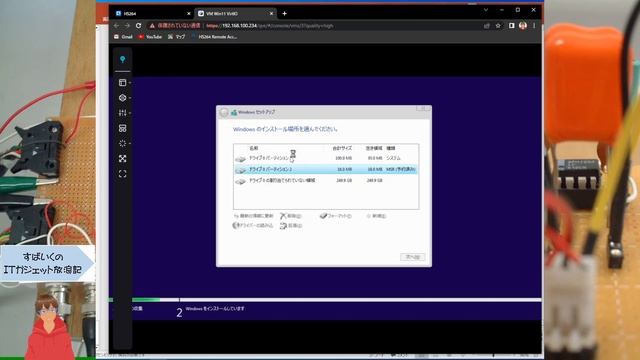Select ドライブ 0 パーティション 1 row
The height and width of the screenshot is (360, 640).
point(326,158)
